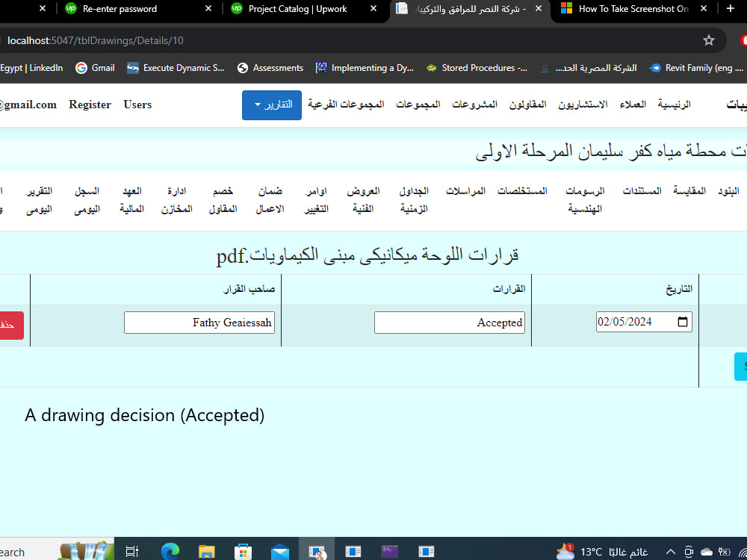This screenshot has width=747, height=560.
Task: Close the Re-enter password tab
Action: click(x=208, y=8)
